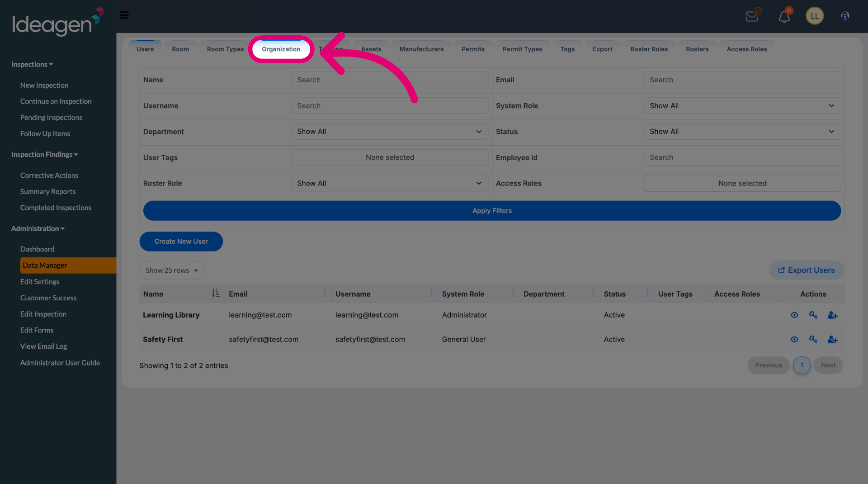The image size is (868, 484).
Task: Open Summary Reports in sidebar
Action: coord(48,192)
